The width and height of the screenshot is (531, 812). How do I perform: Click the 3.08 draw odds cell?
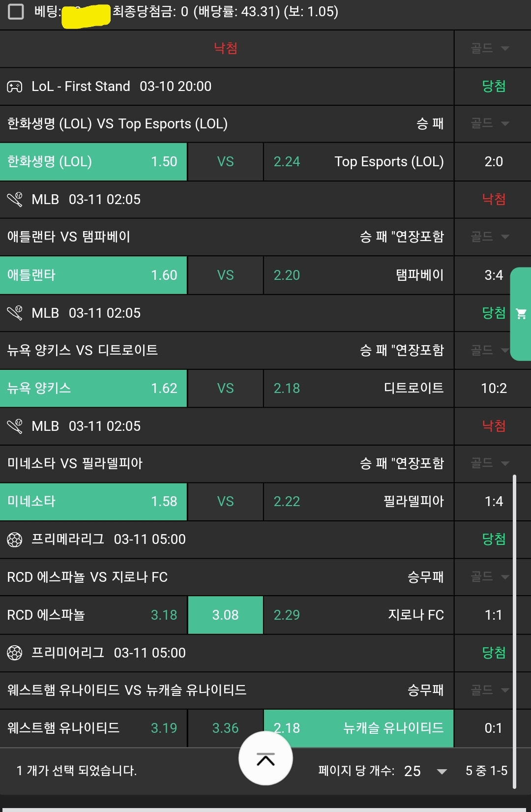[x=225, y=615]
